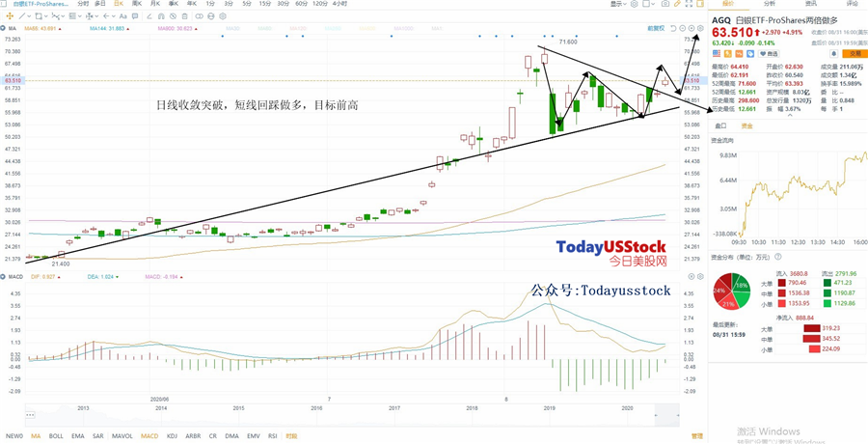Select the 15分 minute interval

pos(266,4)
